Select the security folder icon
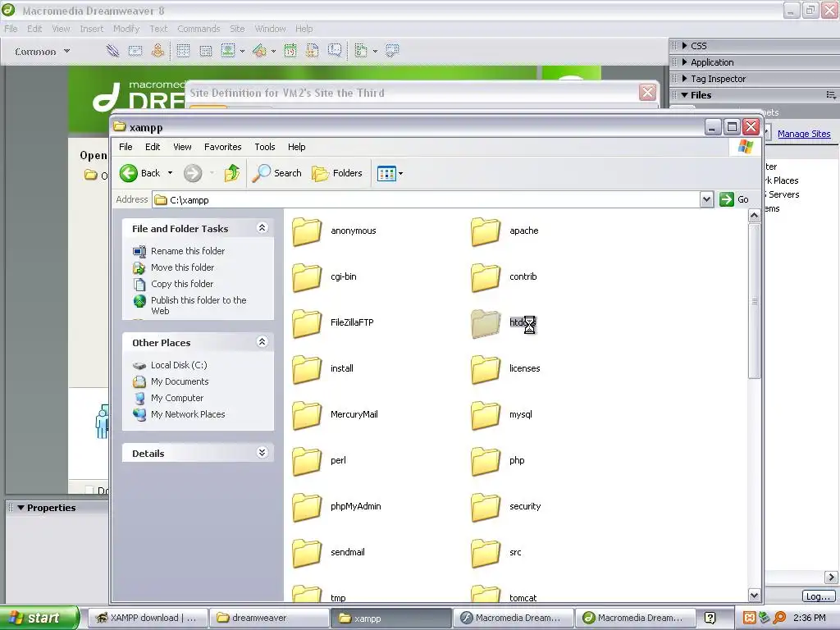Viewport: 840px width, 630px height. (486, 507)
